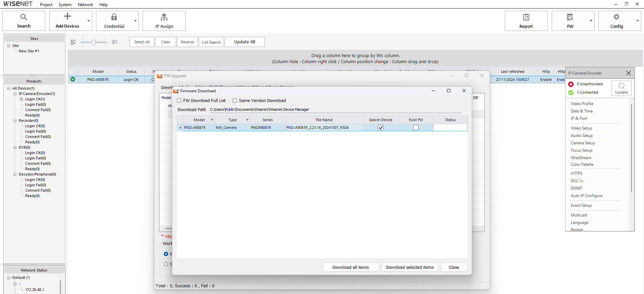Viewport: 644px width, 294px height.
Task: Select the first radio button in FW Upgrade
Action: point(166,254)
